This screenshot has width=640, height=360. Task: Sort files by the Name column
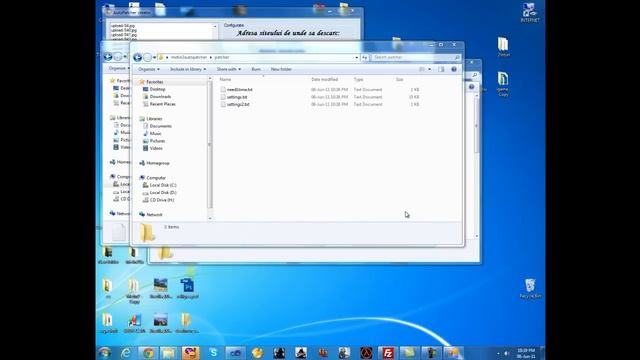click(x=225, y=80)
